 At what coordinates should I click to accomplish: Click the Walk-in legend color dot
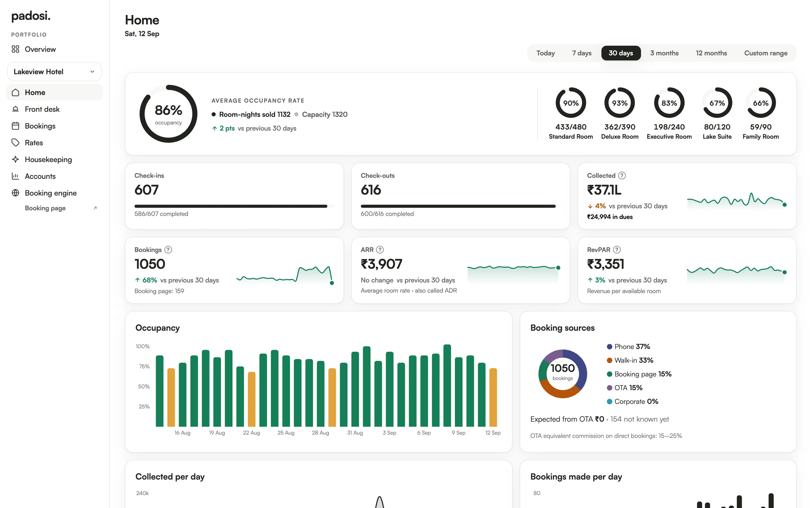[609, 360]
